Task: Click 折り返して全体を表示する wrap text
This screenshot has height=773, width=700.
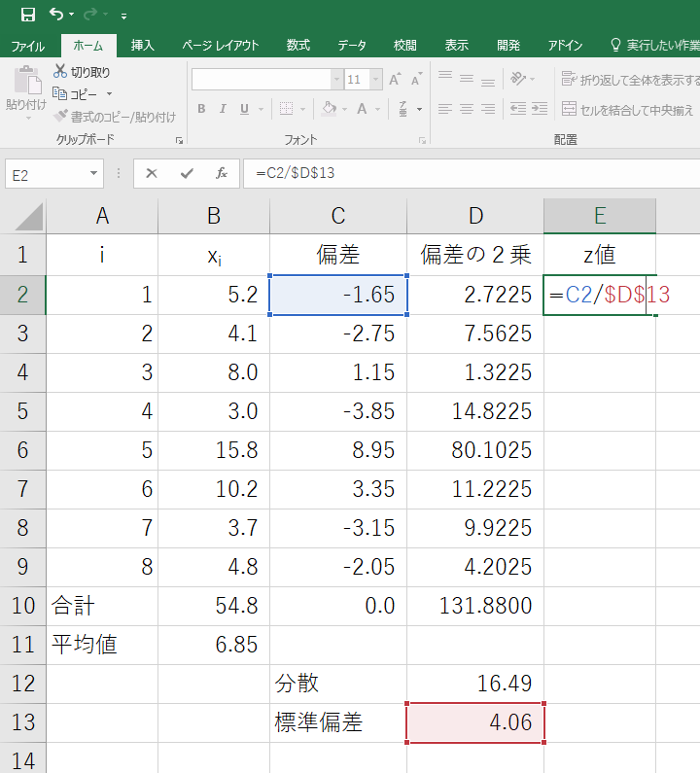Action: (631, 79)
